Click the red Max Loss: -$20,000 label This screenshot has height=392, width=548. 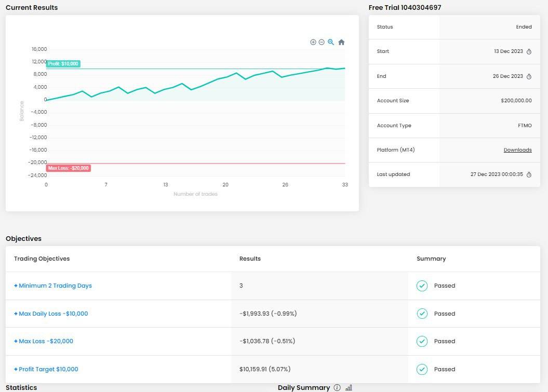[69, 168]
